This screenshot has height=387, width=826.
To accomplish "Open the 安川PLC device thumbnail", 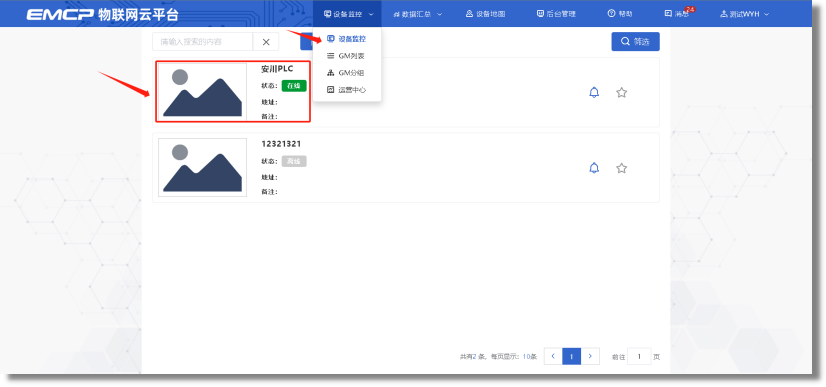I will point(202,92).
